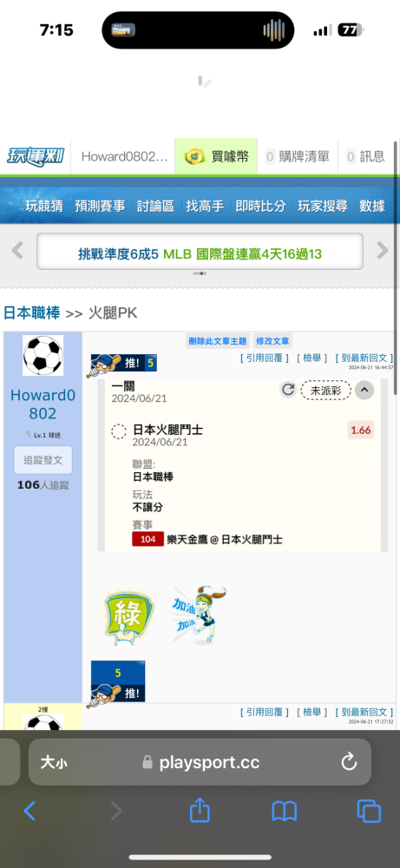The image size is (400, 868).
Task: Tap the playsport.cc address field
Action: click(200, 762)
